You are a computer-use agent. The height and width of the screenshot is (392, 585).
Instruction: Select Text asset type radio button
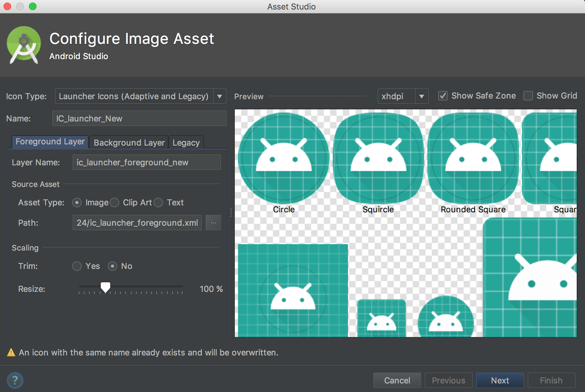pos(158,202)
